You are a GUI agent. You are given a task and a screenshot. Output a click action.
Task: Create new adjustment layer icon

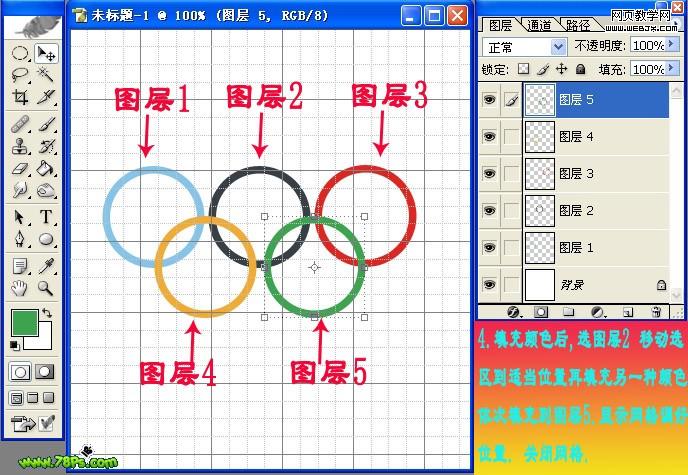(x=598, y=312)
